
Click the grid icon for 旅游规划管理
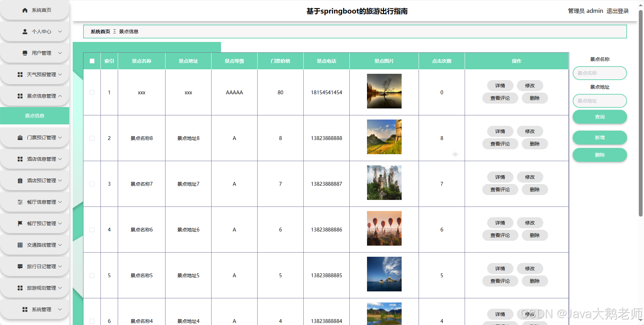click(x=20, y=288)
